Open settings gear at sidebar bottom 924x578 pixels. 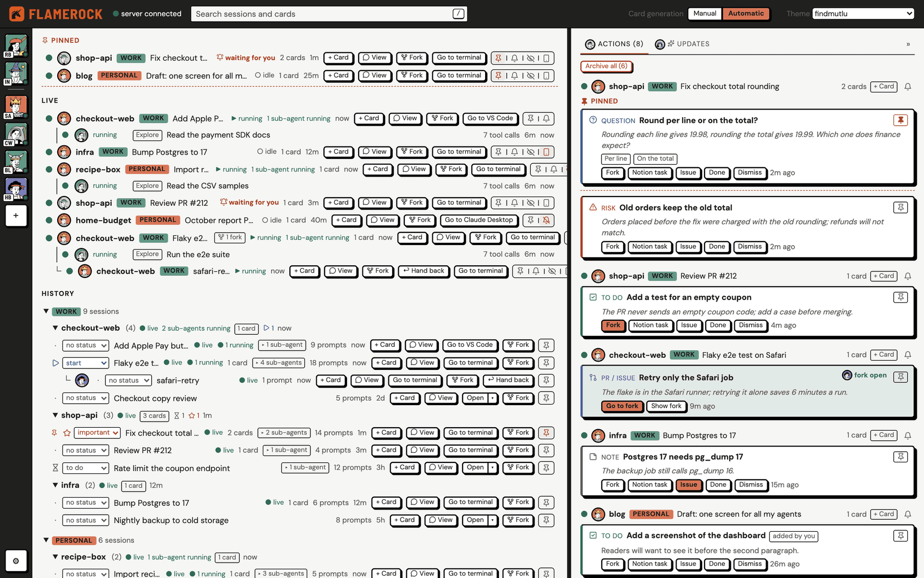pos(16,561)
